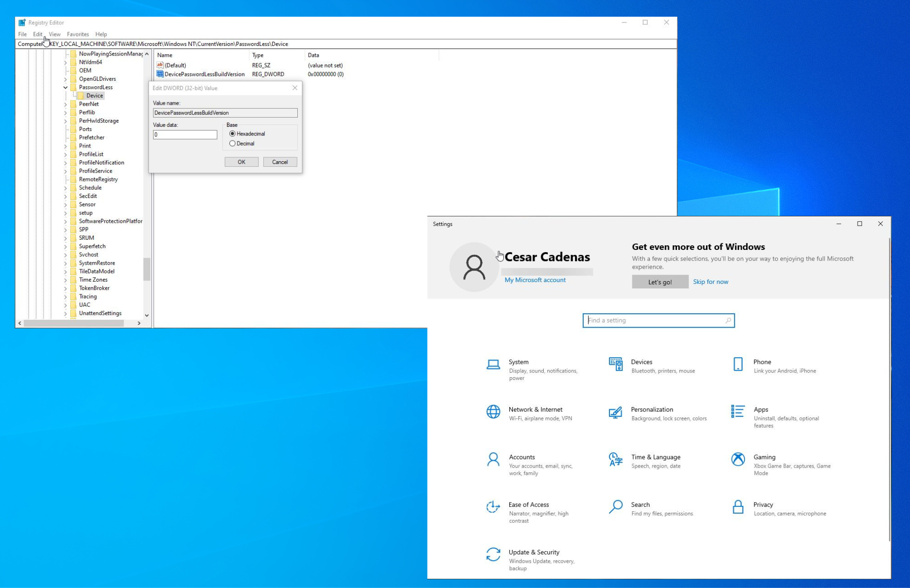The image size is (910, 588).
Task: Select the DevicePasswordLessBuildVersion DWORD value icon
Action: pyautogui.click(x=160, y=74)
